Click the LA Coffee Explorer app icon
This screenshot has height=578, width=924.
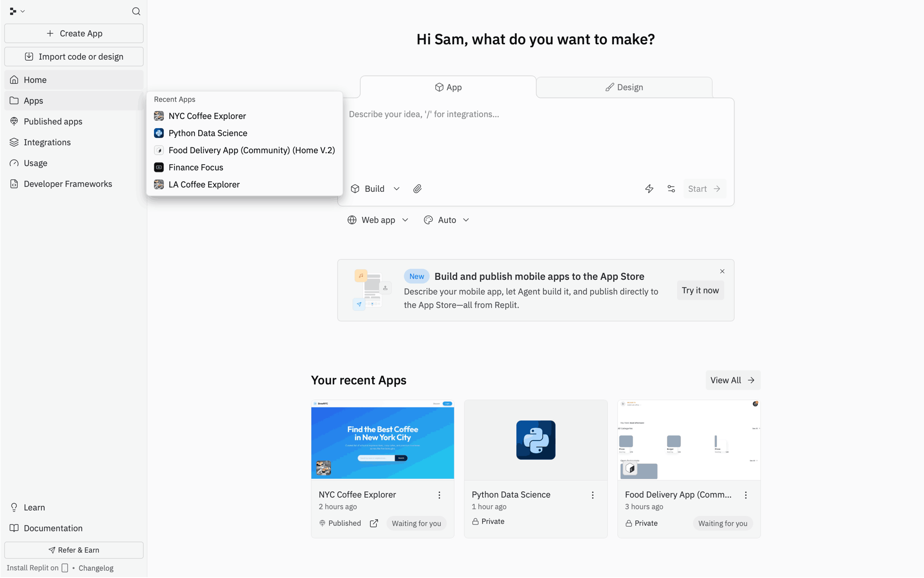point(159,184)
